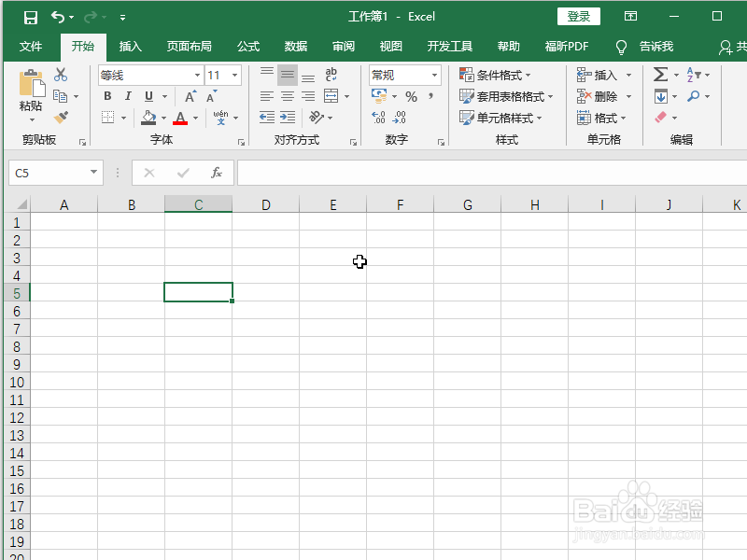
Task: Open the fill color dropdown arrow
Action: pos(164,118)
